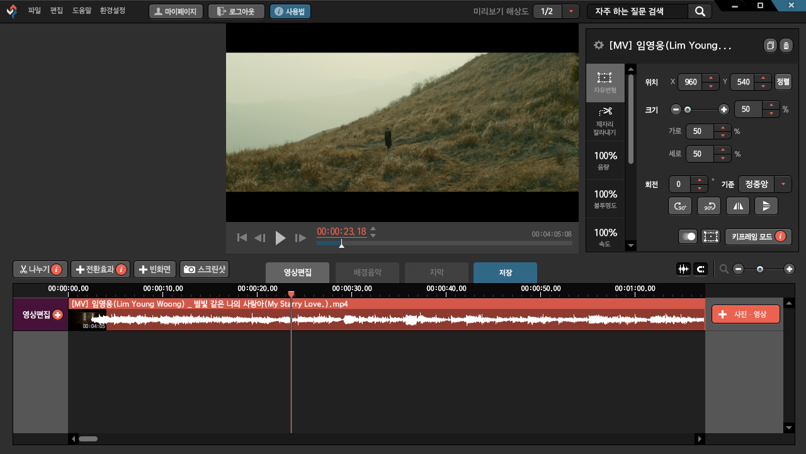Step back one frame
The width and height of the screenshot is (806, 454).
[x=260, y=238]
